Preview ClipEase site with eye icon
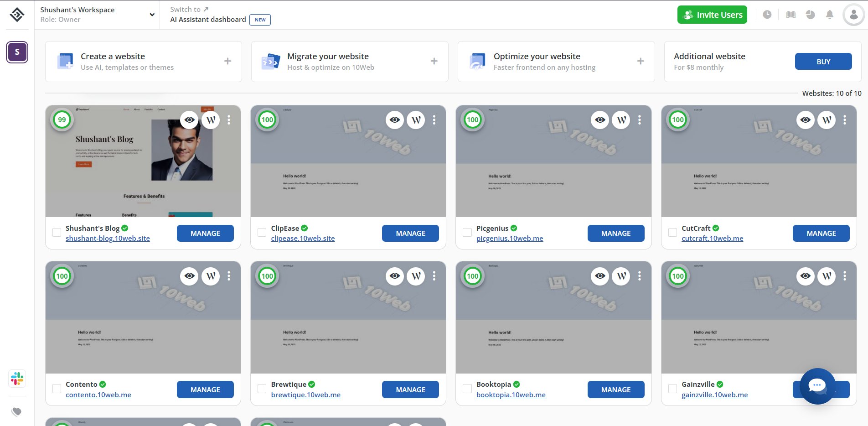 click(x=395, y=120)
